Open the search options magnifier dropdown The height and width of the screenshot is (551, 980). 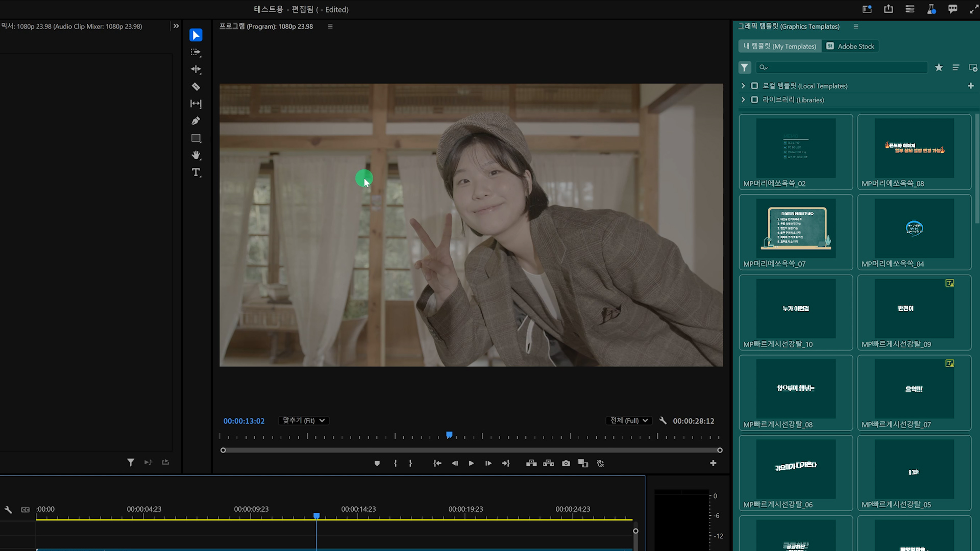764,67
